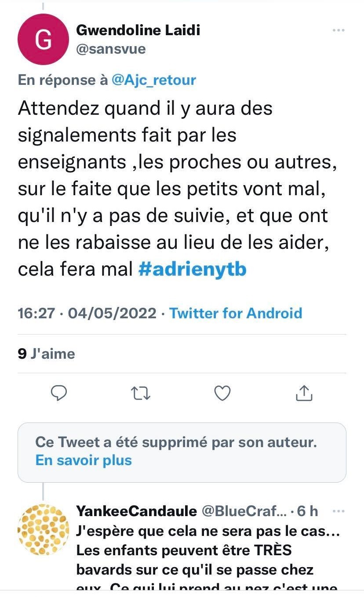Viewport: 364px width, 597px height.
Task: Click the deleted tweet notice box
Action: coord(182,452)
